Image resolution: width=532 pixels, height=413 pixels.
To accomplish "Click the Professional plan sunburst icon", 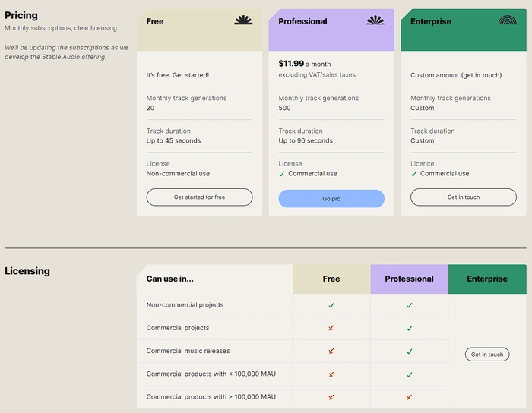I will click(x=375, y=20).
